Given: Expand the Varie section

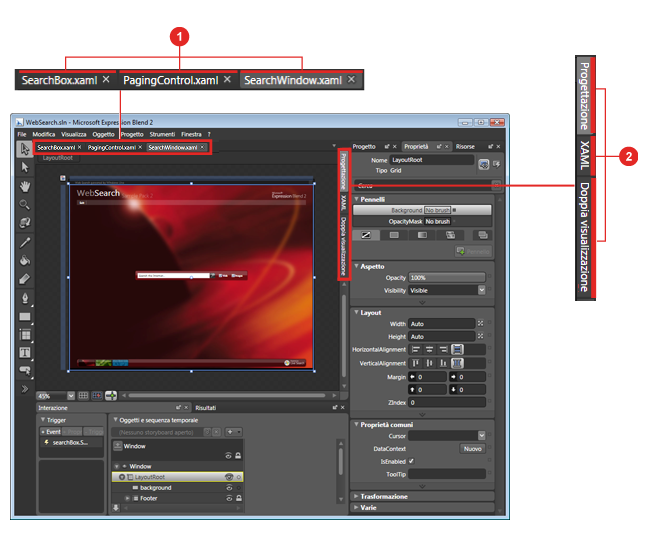Looking at the screenshot, I should coord(356,507).
